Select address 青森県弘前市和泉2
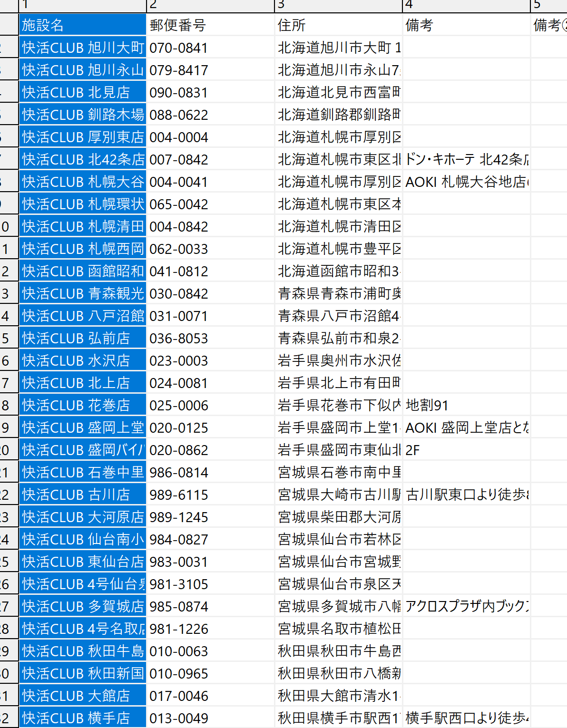 (338, 338)
